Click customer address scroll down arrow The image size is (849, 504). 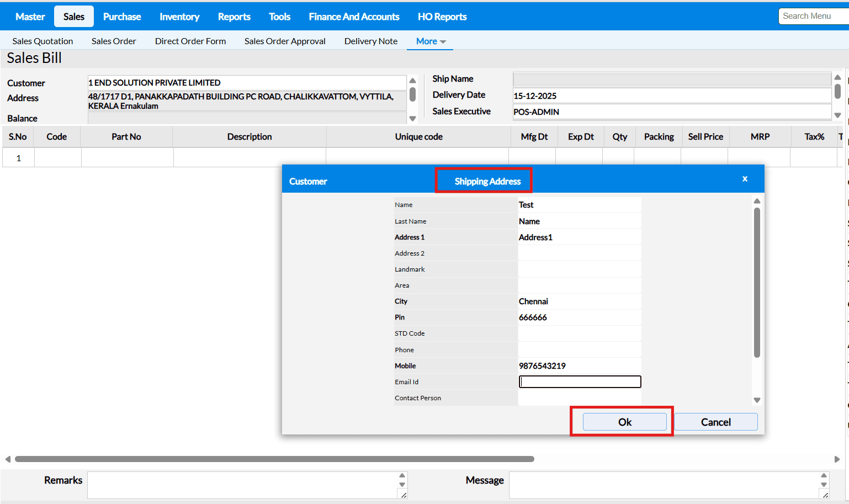(x=412, y=119)
